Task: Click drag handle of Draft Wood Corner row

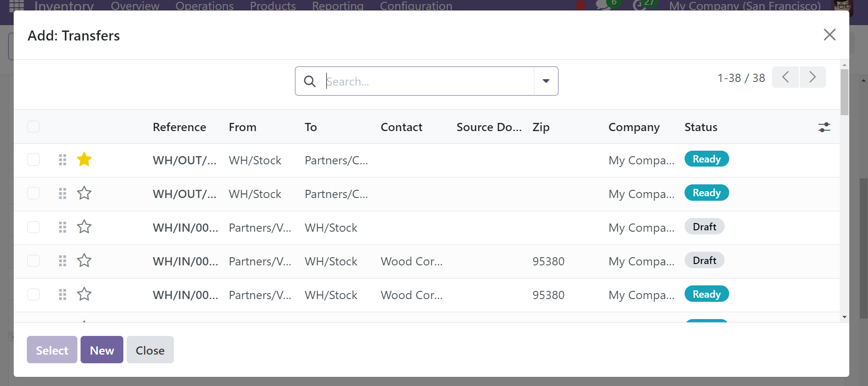Action: pos(63,261)
